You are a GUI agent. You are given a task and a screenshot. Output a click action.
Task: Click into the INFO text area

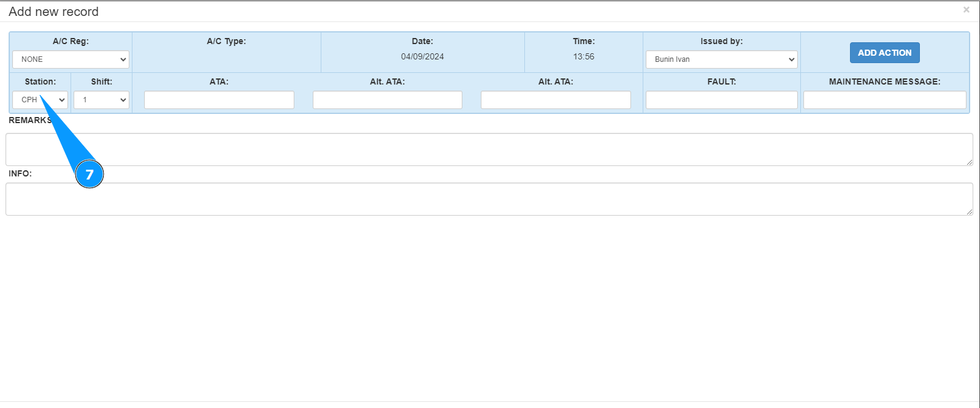coord(489,199)
